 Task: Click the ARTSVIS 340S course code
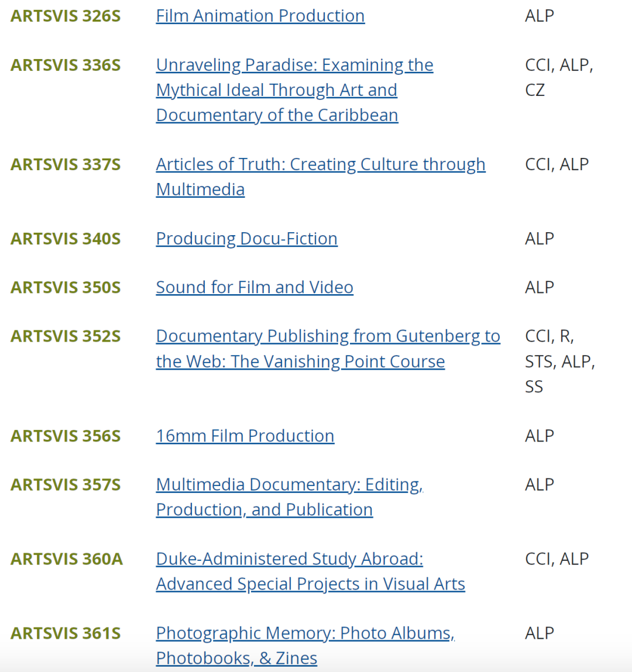(x=66, y=239)
